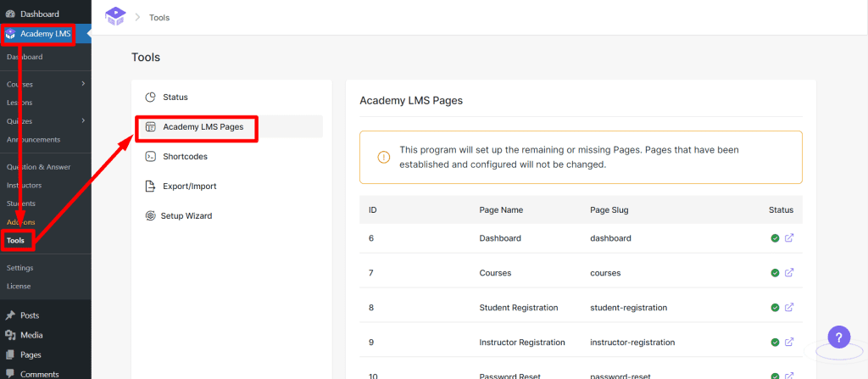Open the Addons menu item

pyautogui.click(x=21, y=222)
